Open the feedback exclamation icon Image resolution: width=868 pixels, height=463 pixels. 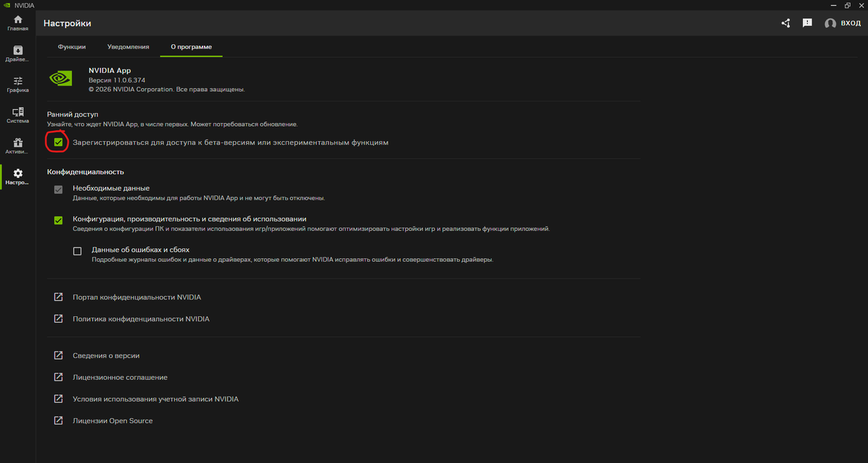tap(807, 23)
